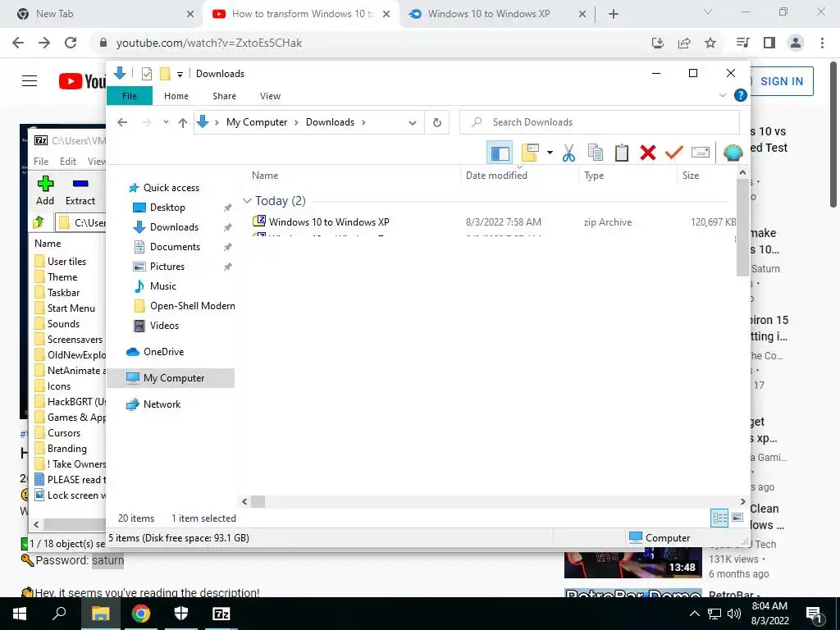840x630 pixels.
Task: Select My Computer in navigation pane
Action: tap(171, 378)
